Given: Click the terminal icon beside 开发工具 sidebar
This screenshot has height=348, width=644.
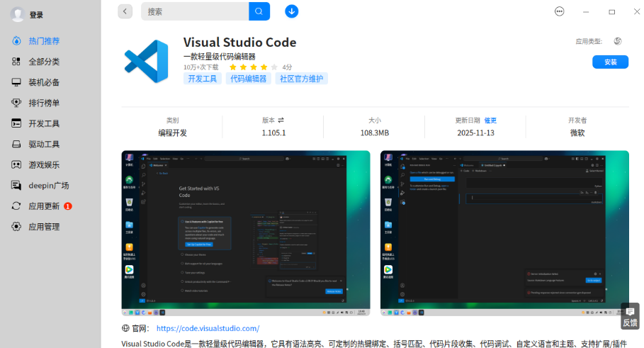Looking at the screenshot, I should [16, 123].
